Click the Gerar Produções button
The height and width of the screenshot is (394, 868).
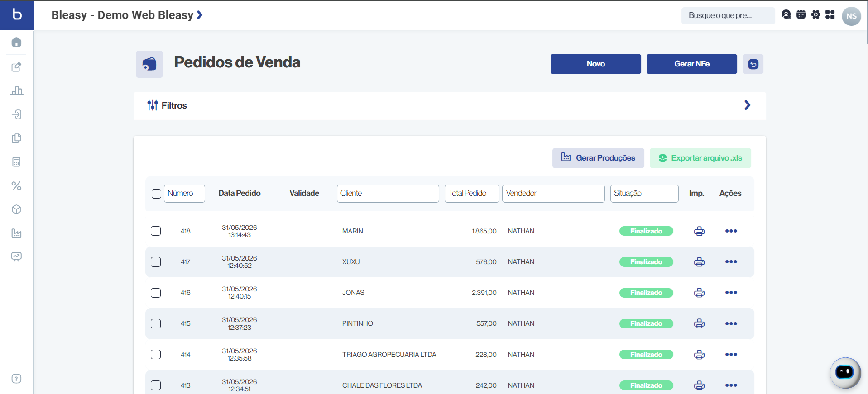pos(598,158)
